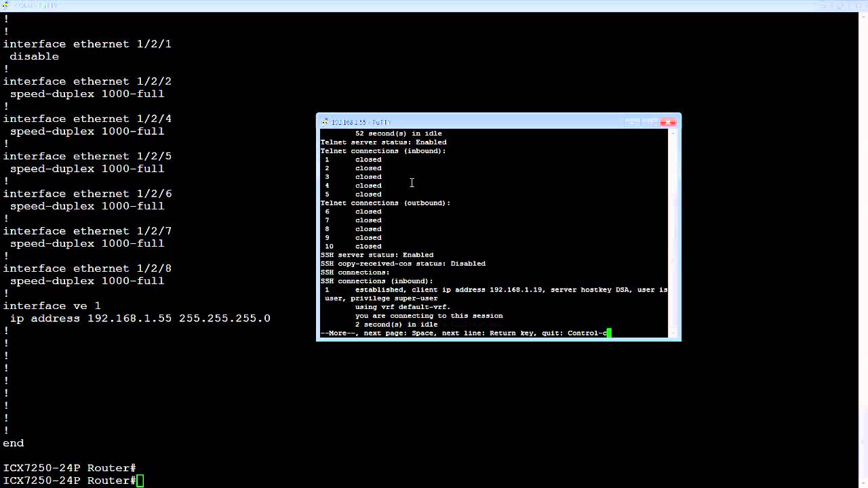
Task: Click 'interface ethernet 1/2/1' in the COM4 window
Action: pyautogui.click(x=87, y=44)
